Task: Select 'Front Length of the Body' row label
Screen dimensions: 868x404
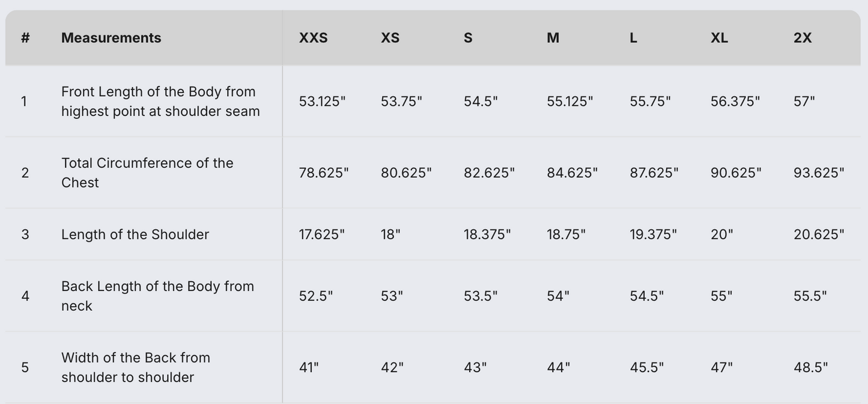Action: (x=160, y=101)
